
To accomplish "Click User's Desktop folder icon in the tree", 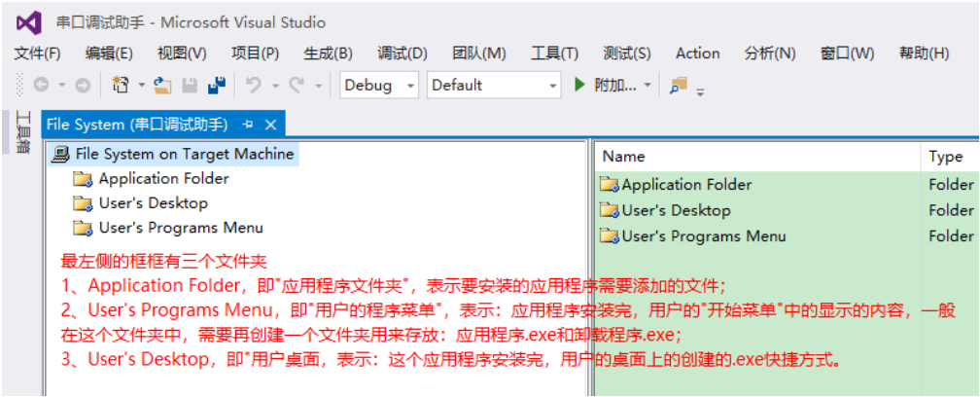I will tap(83, 203).
